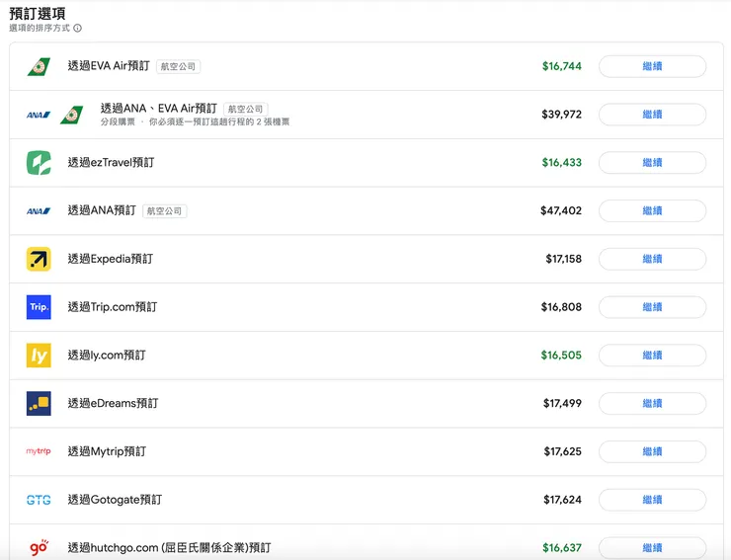
Task: Click 繼續 in the ANA $47,402 row
Action: 652,210
